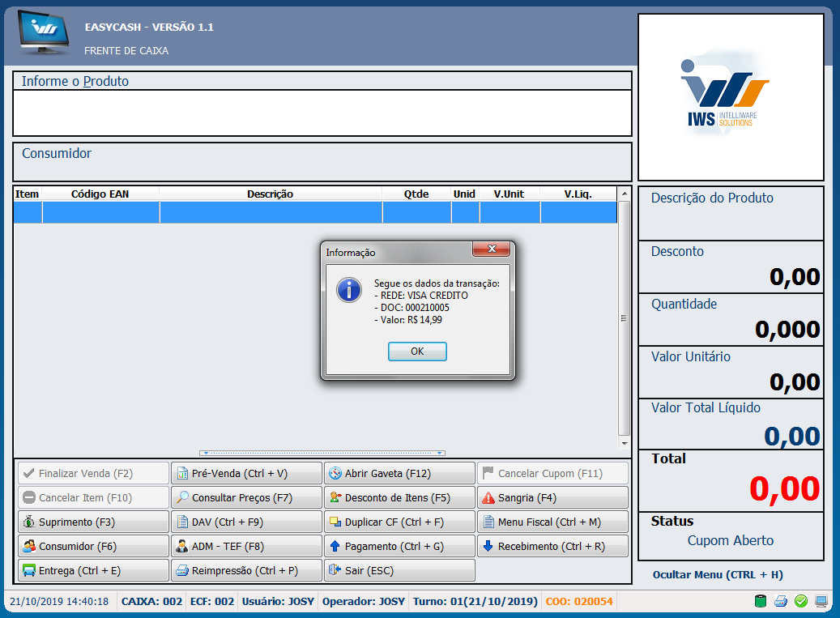Select Consultar Preços (F7)
The image size is (840, 618).
click(246, 497)
